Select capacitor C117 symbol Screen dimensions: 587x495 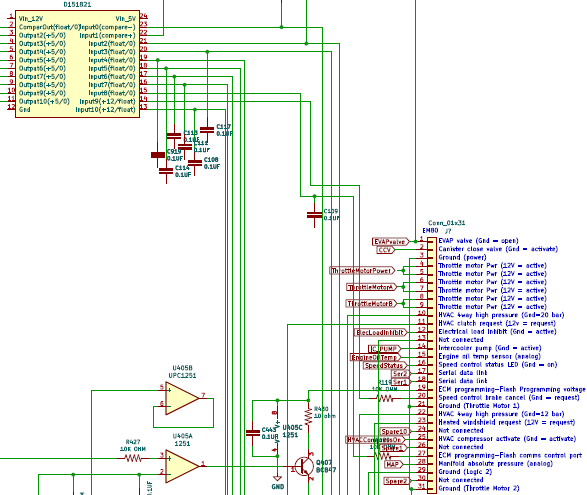207,130
